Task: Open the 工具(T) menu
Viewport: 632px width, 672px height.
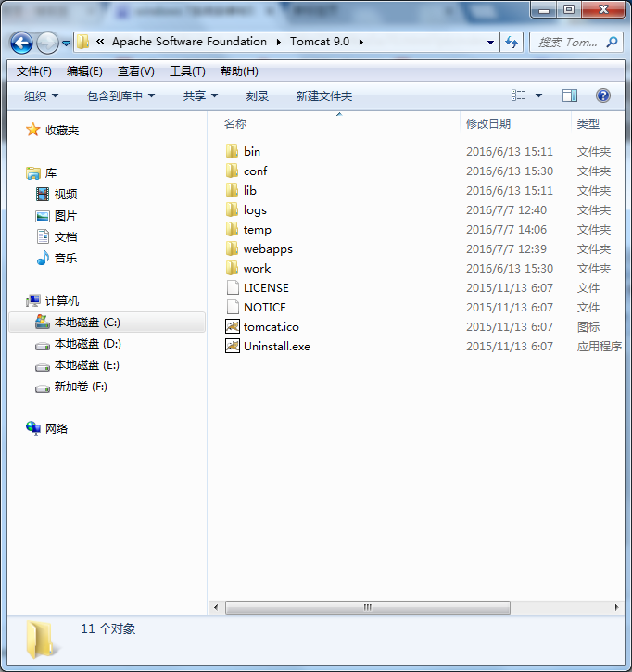Action: click(x=187, y=71)
